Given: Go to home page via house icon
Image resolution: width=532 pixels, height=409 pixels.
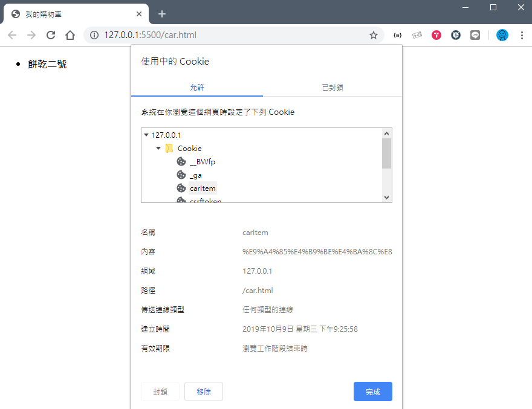Looking at the screenshot, I should tap(70, 35).
